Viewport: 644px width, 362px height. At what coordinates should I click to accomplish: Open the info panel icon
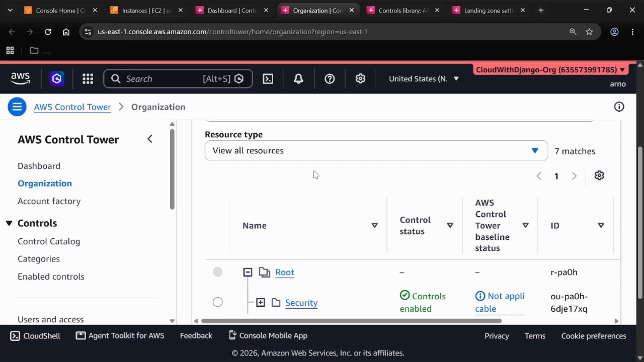619,107
